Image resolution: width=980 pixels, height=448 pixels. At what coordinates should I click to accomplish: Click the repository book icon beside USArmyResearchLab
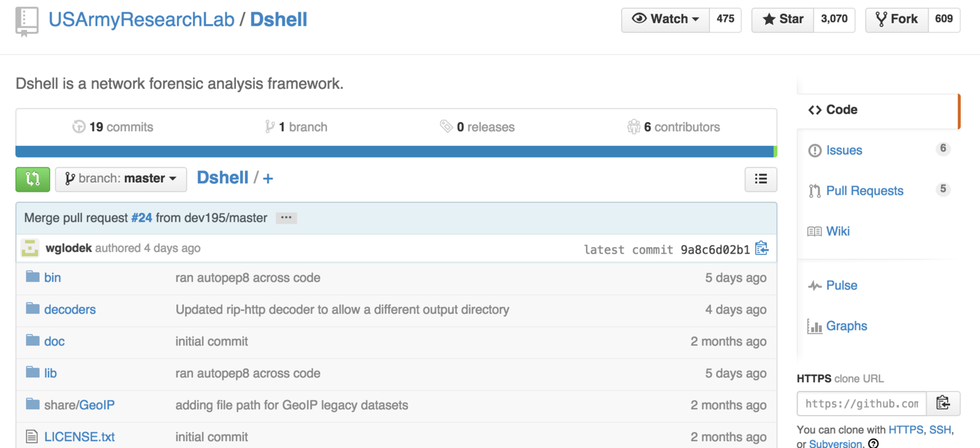coord(27,22)
